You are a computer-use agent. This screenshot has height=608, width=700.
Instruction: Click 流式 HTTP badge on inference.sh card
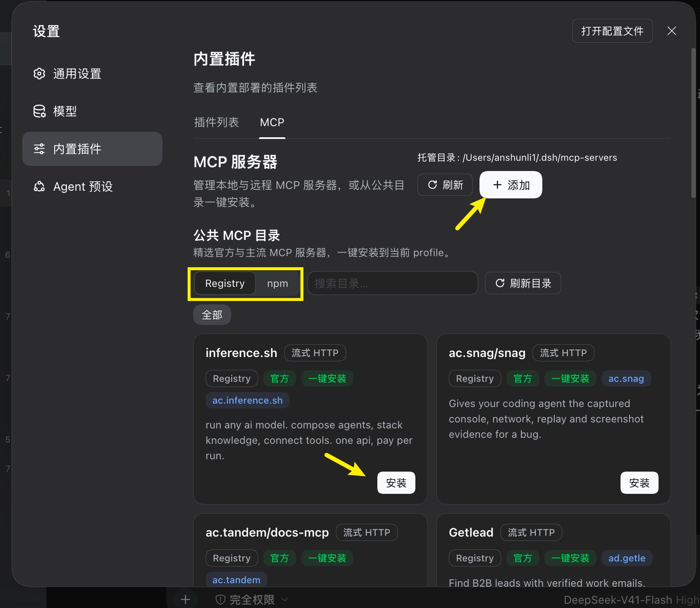point(315,353)
